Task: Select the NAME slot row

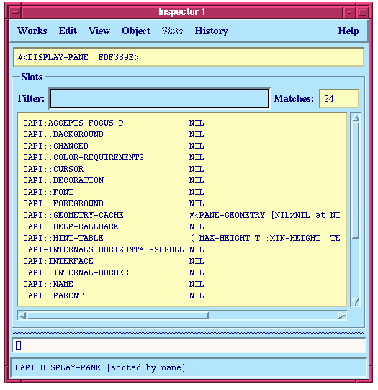Action: click(182, 284)
